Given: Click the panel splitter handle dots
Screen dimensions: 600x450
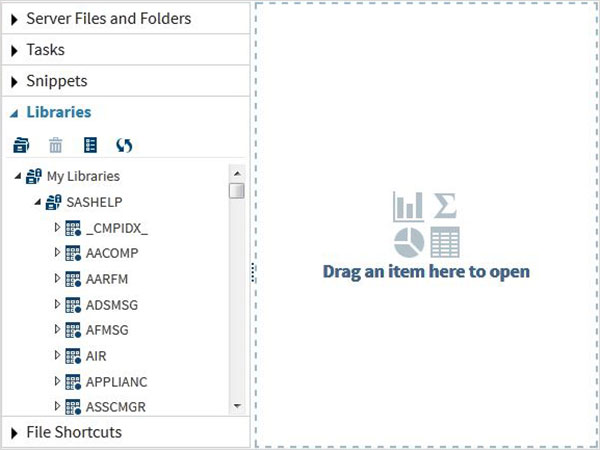Looking at the screenshot, I should 253,272.
